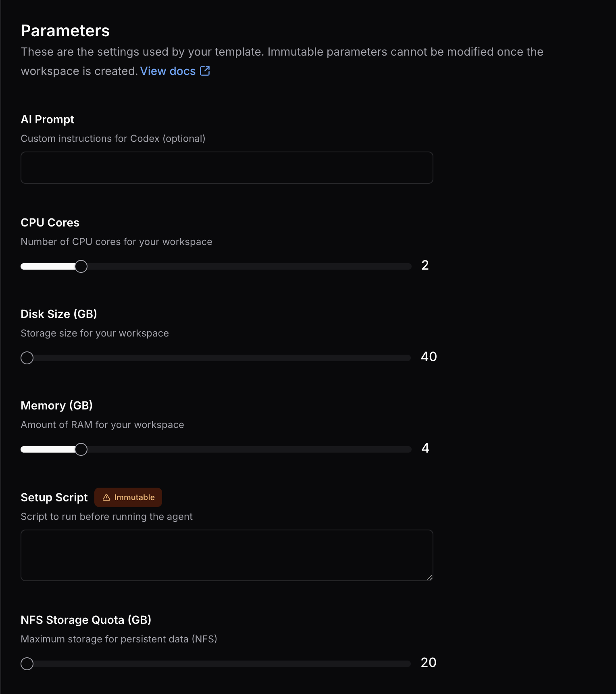Click the CPU Cores value showing 2

425,265
